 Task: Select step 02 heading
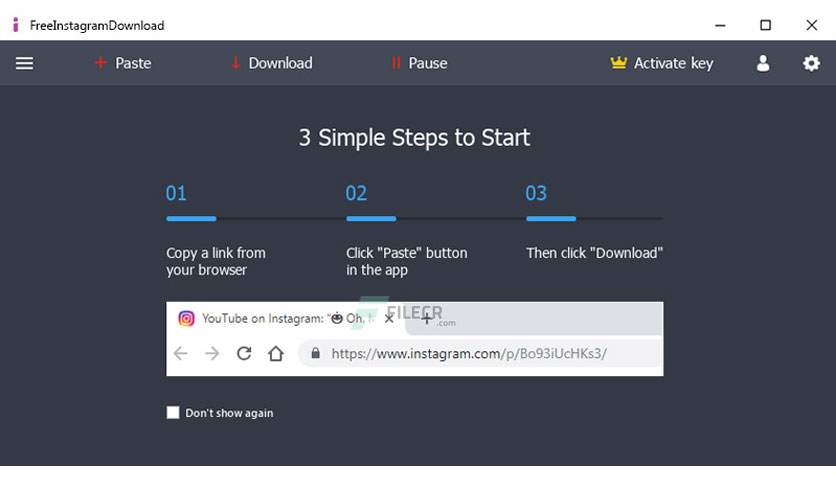[356, 193]
